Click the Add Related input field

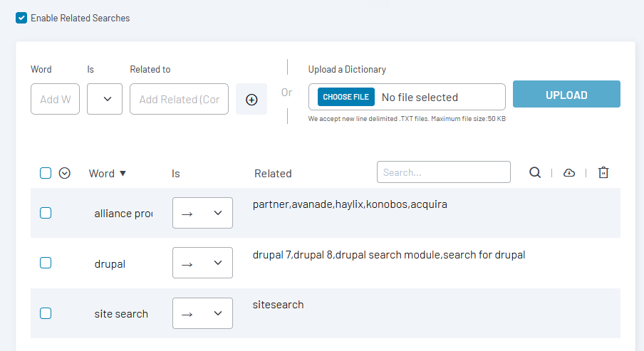tap(179, 99)
